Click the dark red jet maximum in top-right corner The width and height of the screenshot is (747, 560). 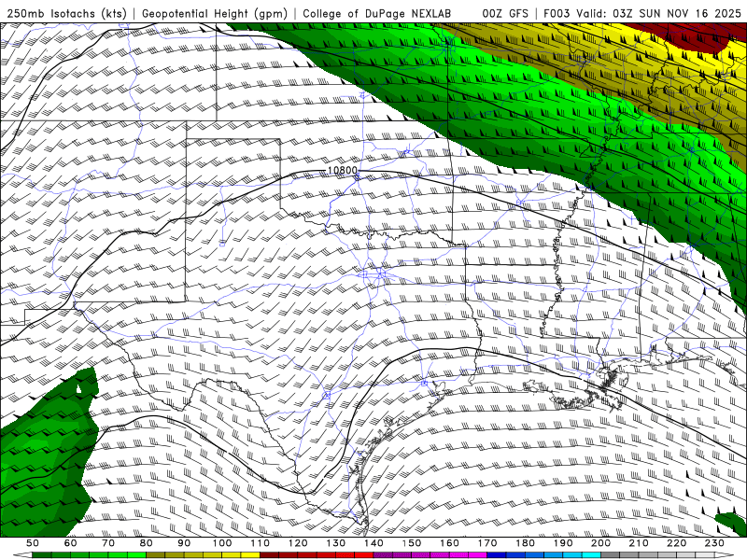693,37
